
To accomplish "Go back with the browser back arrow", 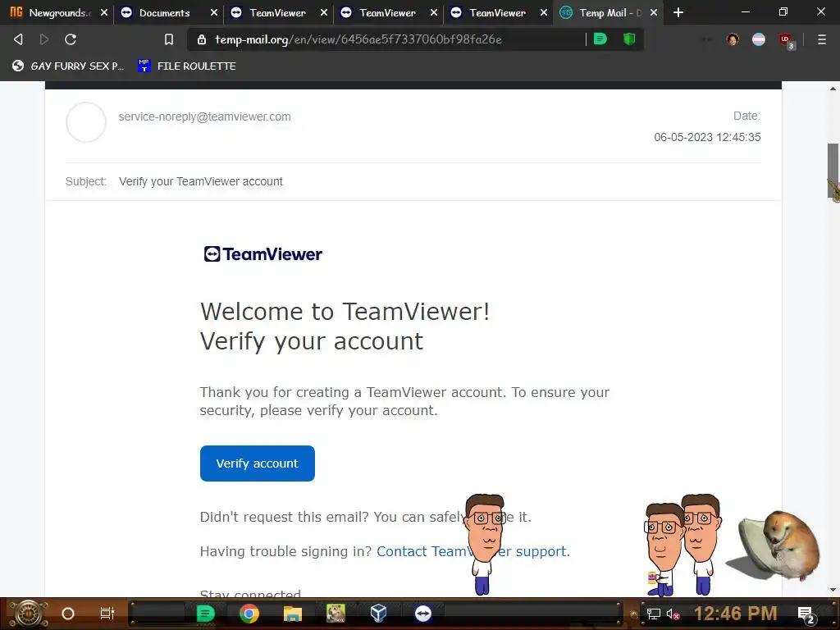I will pos(18,39).
